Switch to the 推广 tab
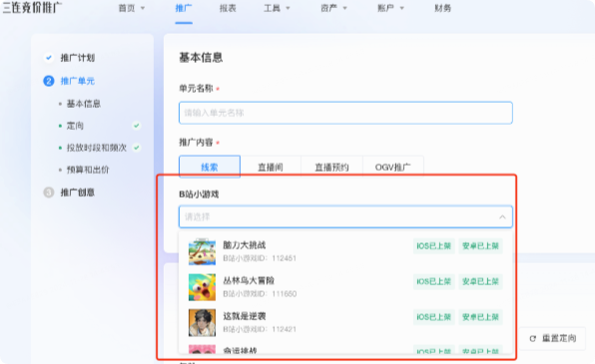This screenshot has width=595, height=364. (x=184, y=8)
